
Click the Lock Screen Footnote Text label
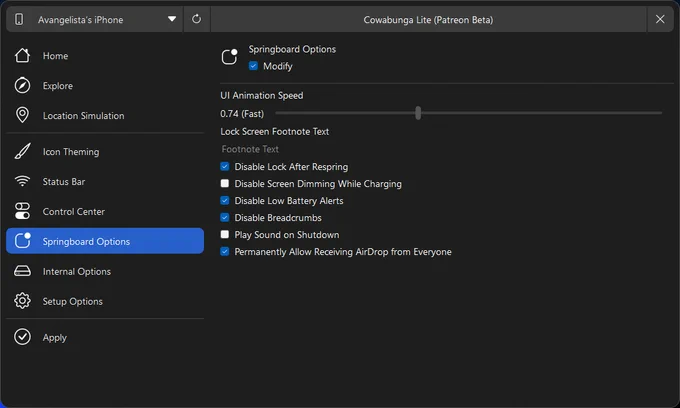point(275,131)
